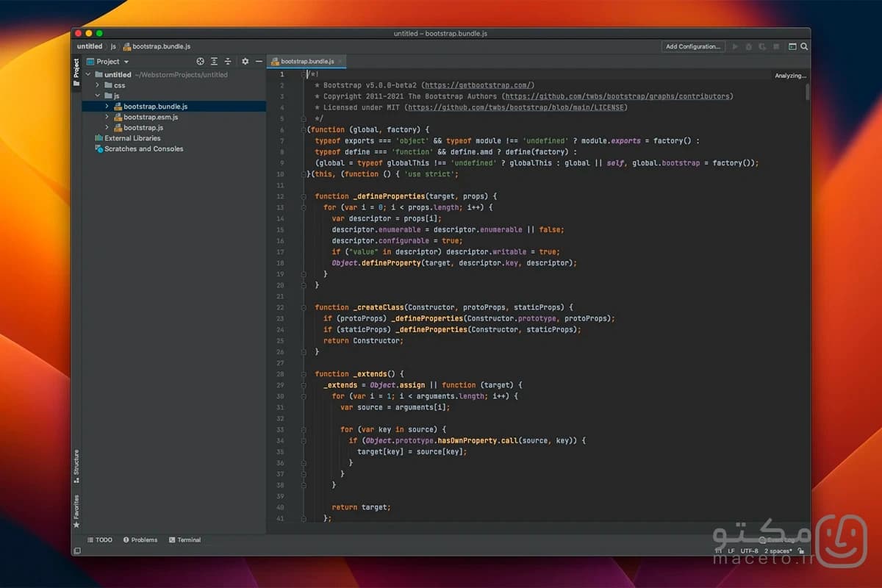Click the Collapse All icon in Project panel
882x588 pixels.
pos(228,62)
